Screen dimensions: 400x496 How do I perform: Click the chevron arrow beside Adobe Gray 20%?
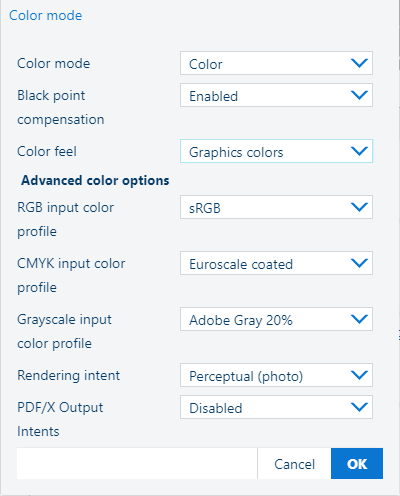(359, 319)
